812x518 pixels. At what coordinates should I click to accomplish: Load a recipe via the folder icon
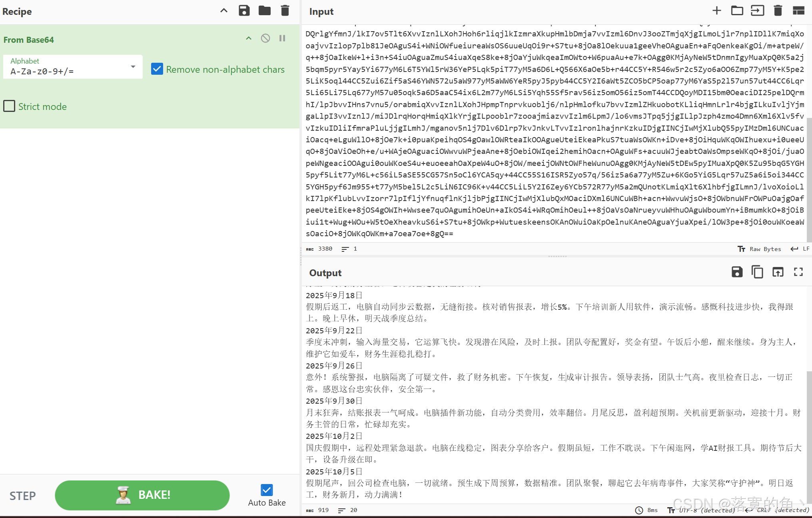(264, 11)
